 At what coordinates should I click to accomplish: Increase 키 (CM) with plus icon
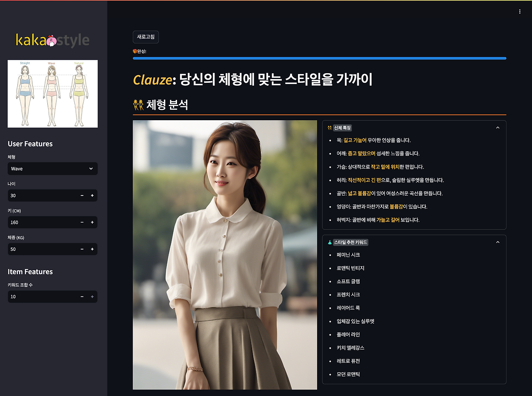click(92, 223)
